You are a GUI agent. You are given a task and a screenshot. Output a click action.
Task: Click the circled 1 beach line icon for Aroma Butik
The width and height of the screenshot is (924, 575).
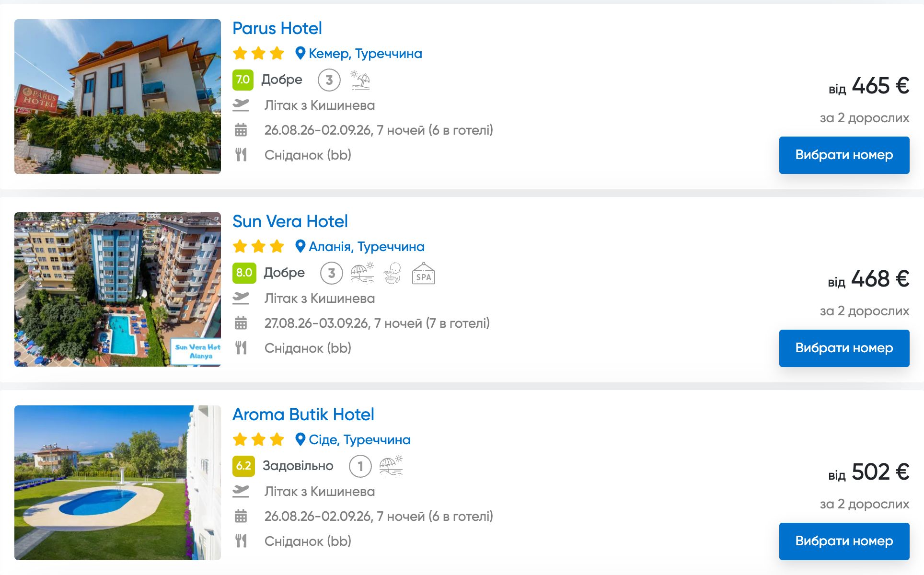tap(360, 466)
